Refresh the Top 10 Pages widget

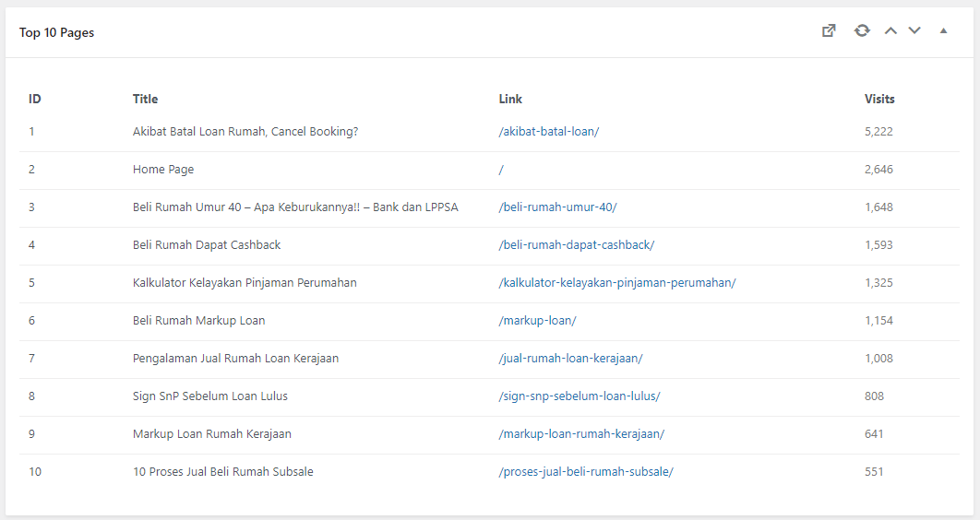pos(862,30)
